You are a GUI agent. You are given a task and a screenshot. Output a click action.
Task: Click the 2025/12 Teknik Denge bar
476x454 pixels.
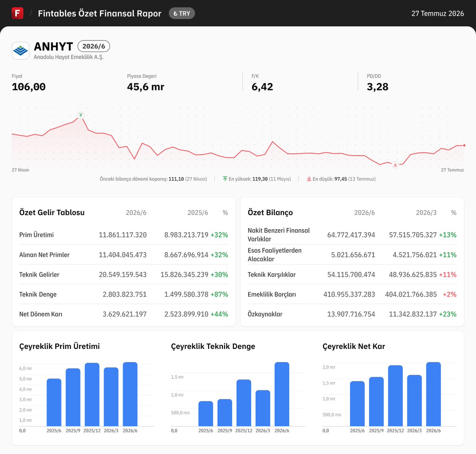244,403
